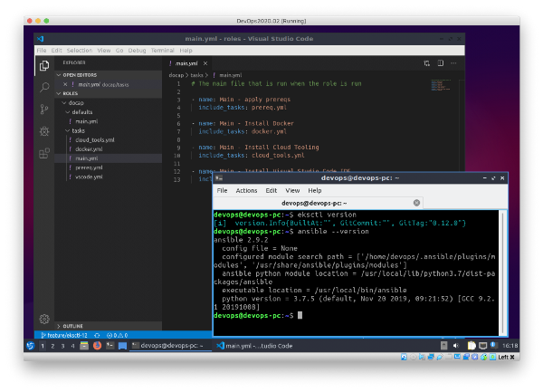The image size is (543, 392).
Task: Open the Selection menu in VS Code
Action: [80, 50]
